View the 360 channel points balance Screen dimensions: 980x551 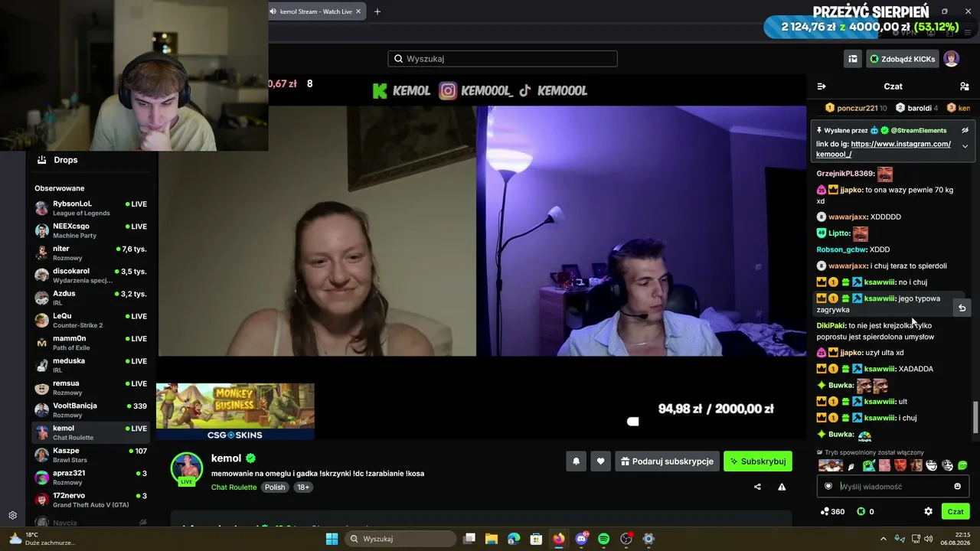(x=832, y=511)
